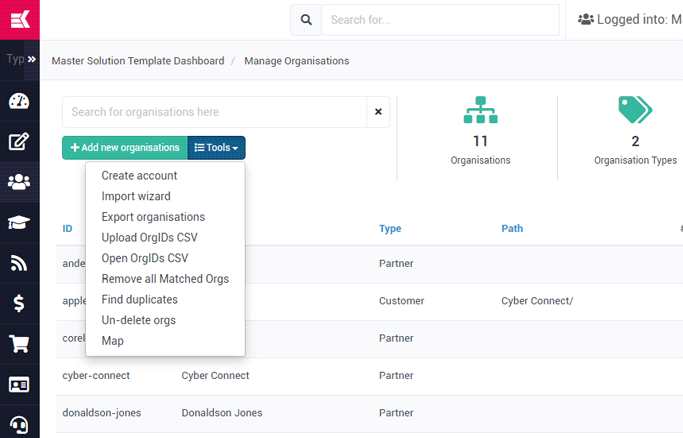Open Master Solution Template Dashboard breadcrumb link
This screenshot has width=683, height=438.
click(x=138, y=61)
